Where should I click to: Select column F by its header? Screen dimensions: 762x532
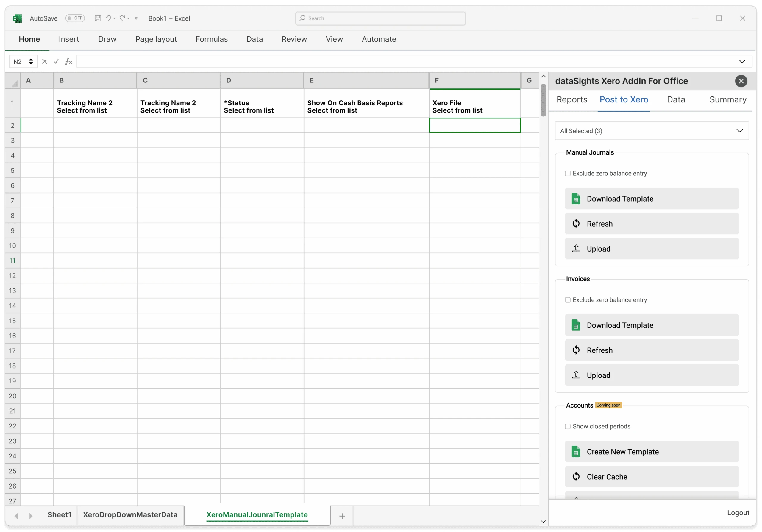click(474, 80)
